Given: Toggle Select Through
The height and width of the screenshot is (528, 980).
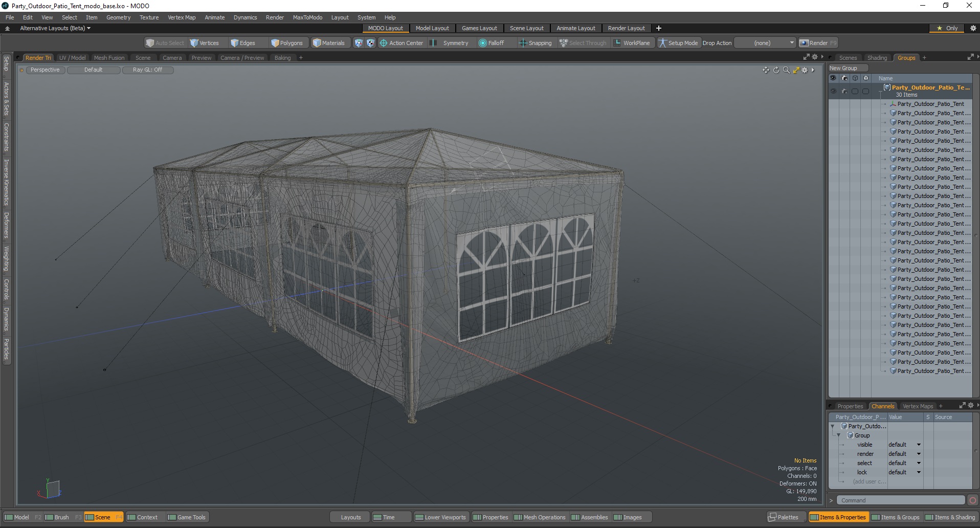Looking at the screenshot, I should pyautogui.click(x=583, y=43).
